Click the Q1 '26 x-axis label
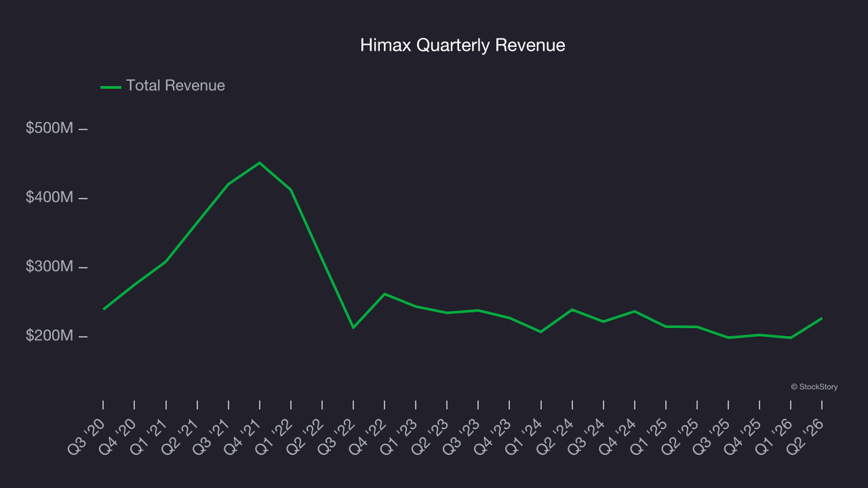The image size is (868, 488). (x=775, y=436)
